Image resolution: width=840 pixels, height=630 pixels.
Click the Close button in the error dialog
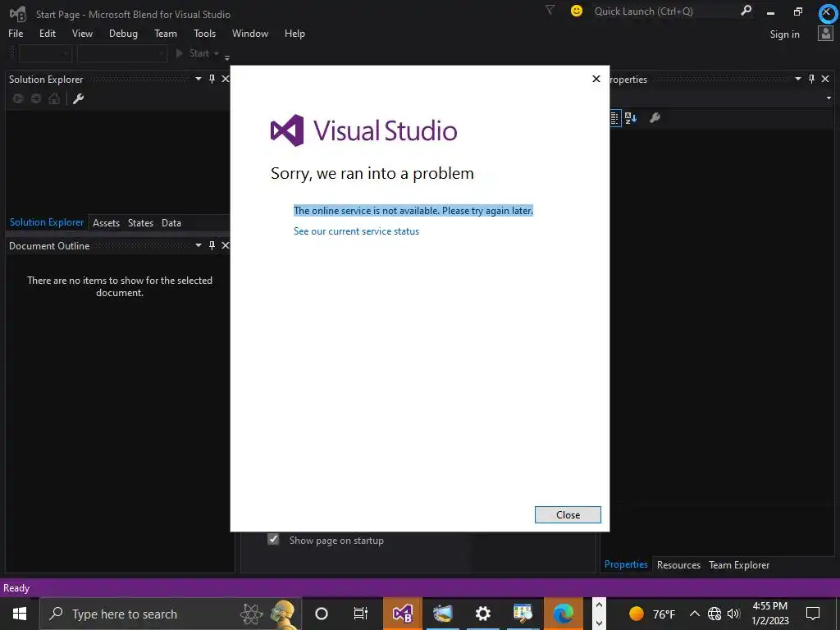568,514
